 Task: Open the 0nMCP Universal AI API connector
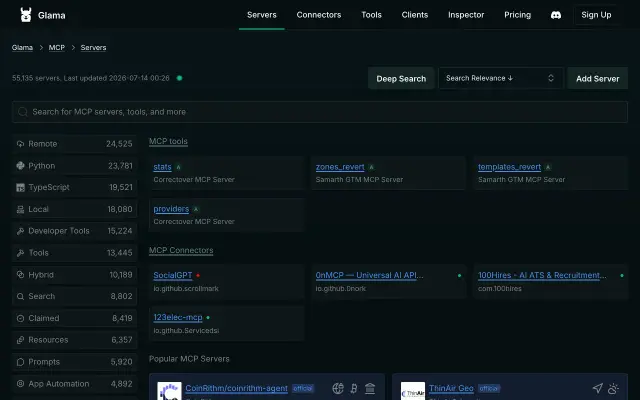point(369,276)
